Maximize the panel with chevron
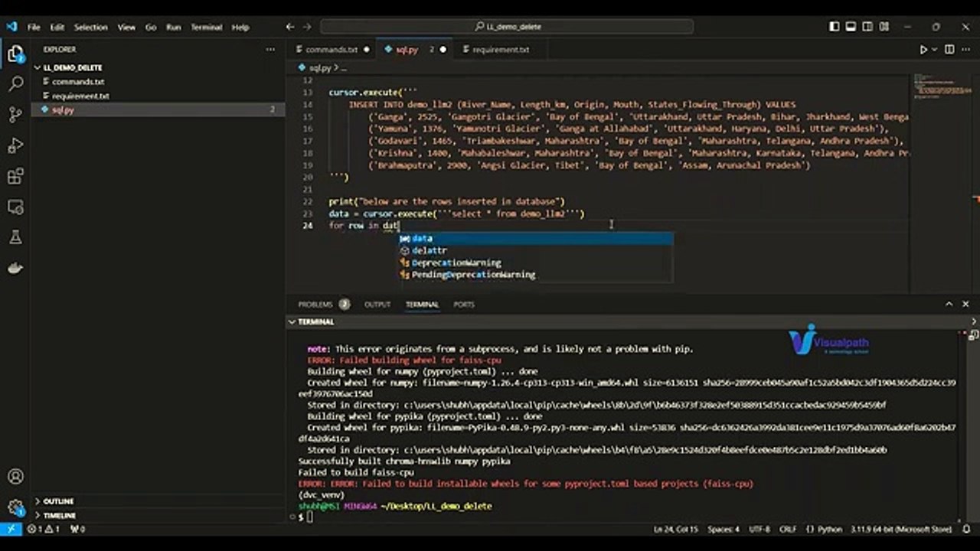This screenshot has height=551, width=980. pos(949,305)
